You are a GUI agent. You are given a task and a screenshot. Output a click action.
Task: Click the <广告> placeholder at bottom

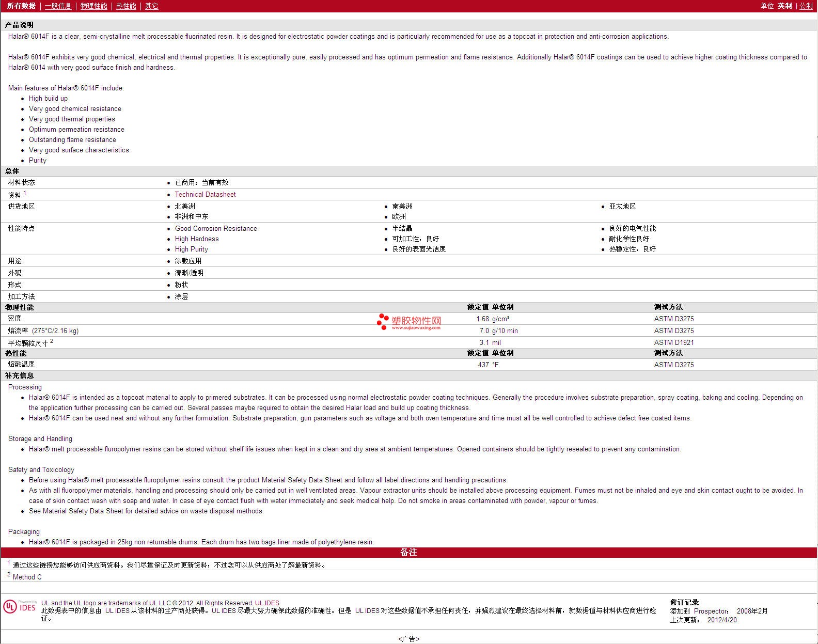tap(409, 639)
